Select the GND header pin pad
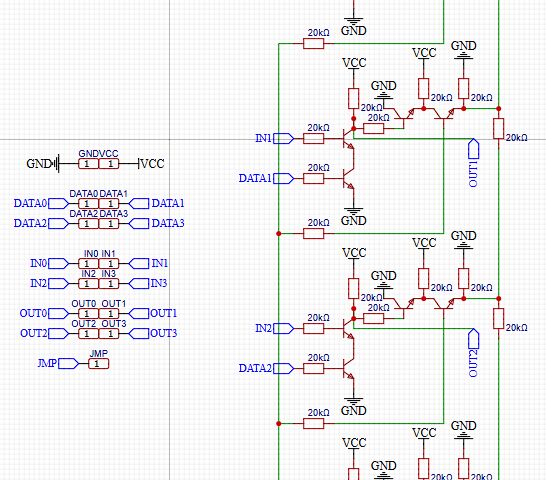Viewport: 546px width, 480px height. click(x=88, y=164)
